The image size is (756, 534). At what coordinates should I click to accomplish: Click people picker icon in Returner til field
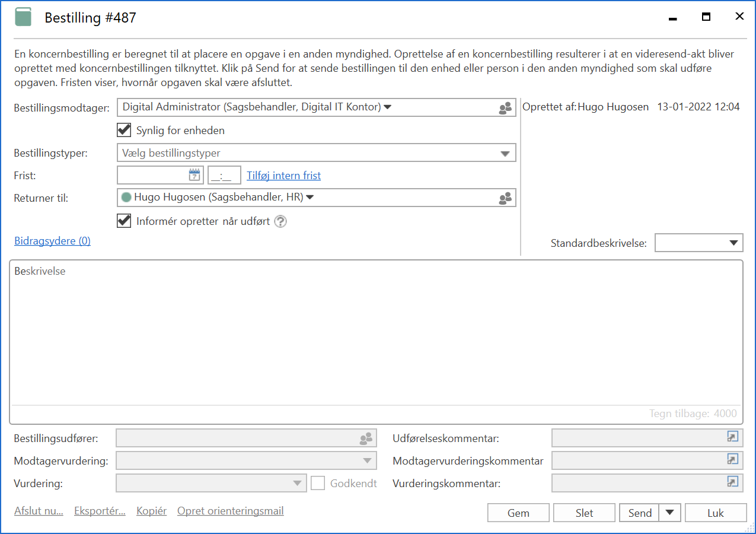[505, 198]
